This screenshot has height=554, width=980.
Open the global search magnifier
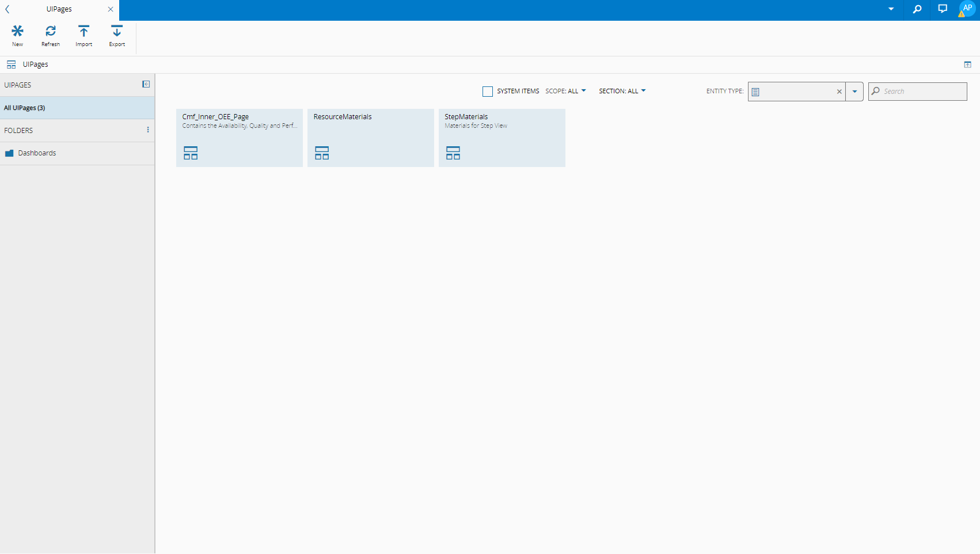pos(917,9)
